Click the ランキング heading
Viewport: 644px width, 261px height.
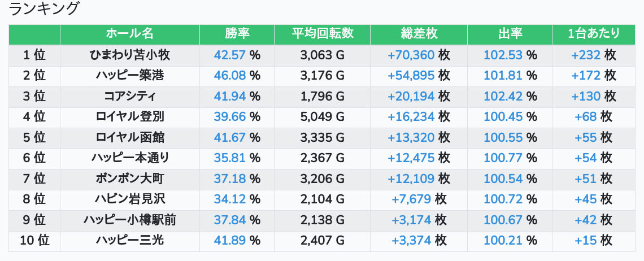[45, 9]
